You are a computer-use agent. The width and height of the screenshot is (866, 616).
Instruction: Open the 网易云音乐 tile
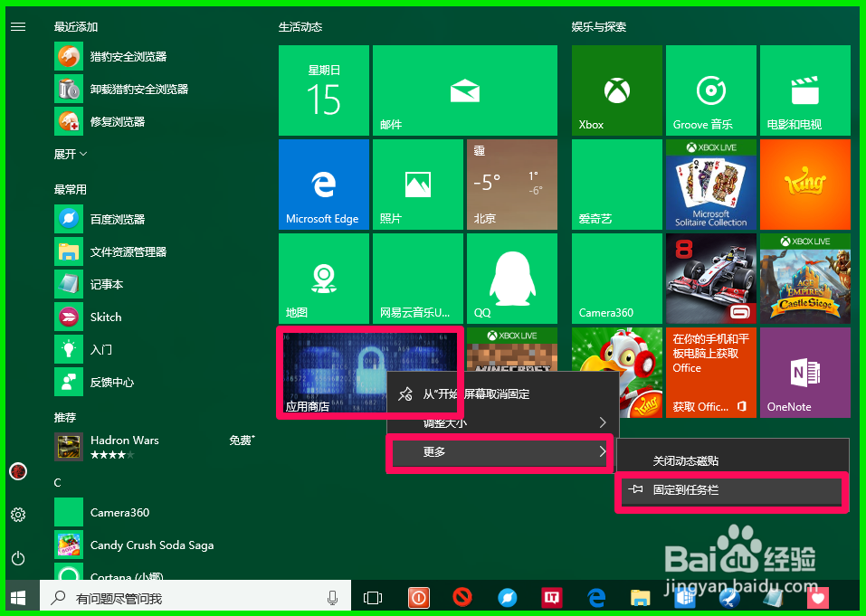point(417,279)
